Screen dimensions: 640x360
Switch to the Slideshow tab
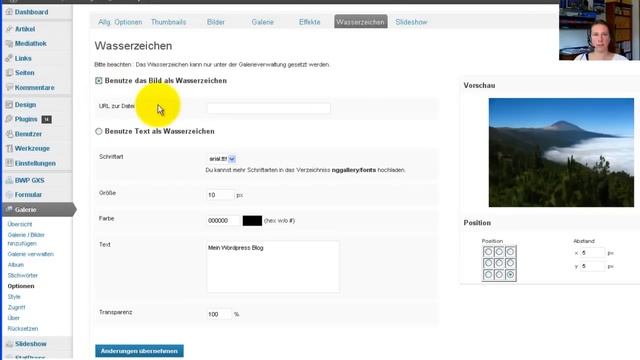(x=411, y=22)
